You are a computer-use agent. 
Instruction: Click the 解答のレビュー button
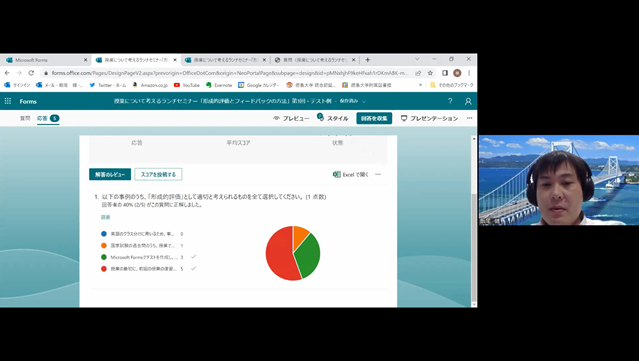pos(110,174)
